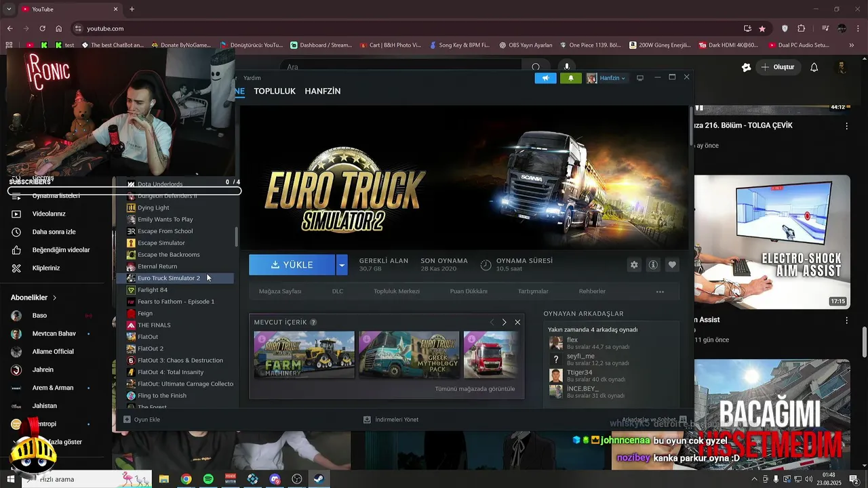Screen dimensions: 868x488
Task: Click İndirmeleri Yönet in Steam
Action: 391,420
